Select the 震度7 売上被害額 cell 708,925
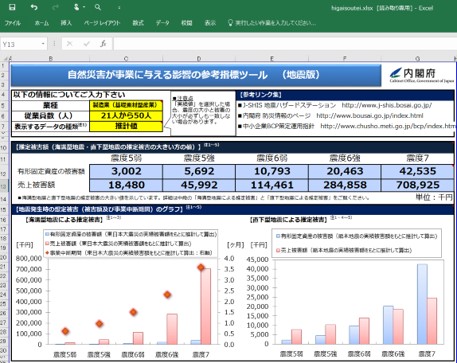 [x=418, y=185]
